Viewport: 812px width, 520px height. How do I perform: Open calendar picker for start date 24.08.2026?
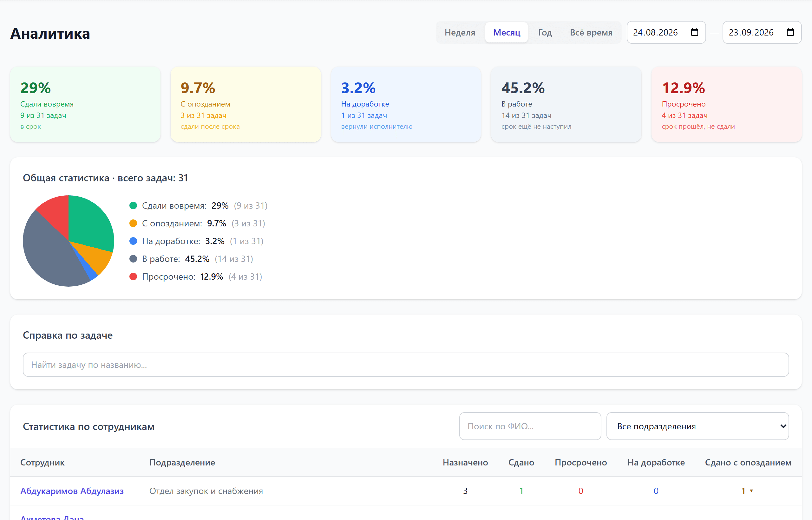click(694, 32)
